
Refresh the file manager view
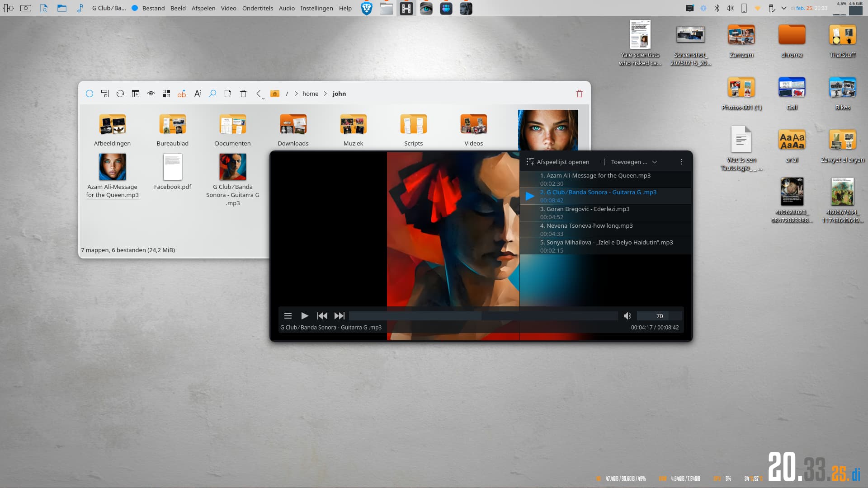click(120, 94)
